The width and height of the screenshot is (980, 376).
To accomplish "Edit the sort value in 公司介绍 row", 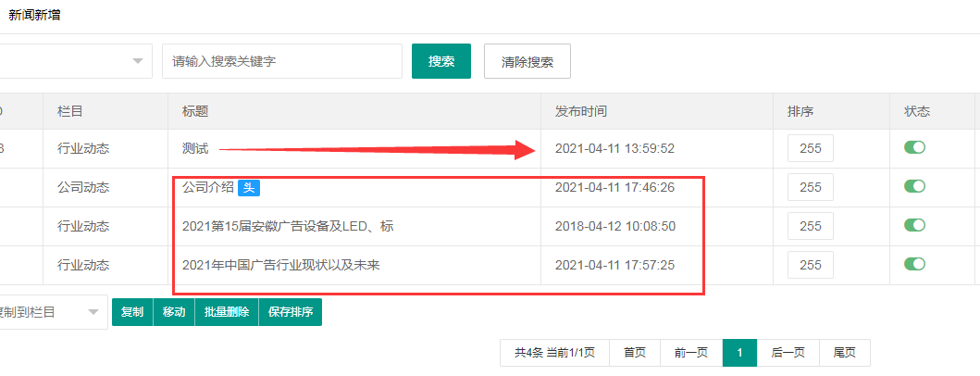I will point(811,187).
